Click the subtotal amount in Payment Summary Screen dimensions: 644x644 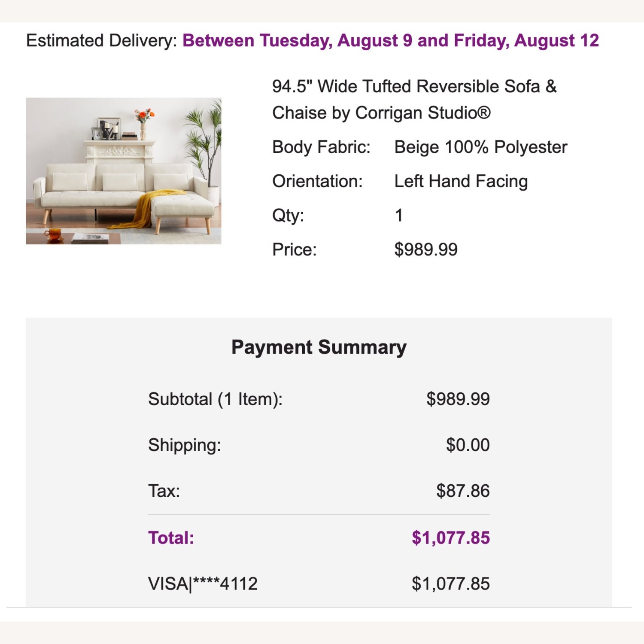pyautogui.click(x=458, y=399)
